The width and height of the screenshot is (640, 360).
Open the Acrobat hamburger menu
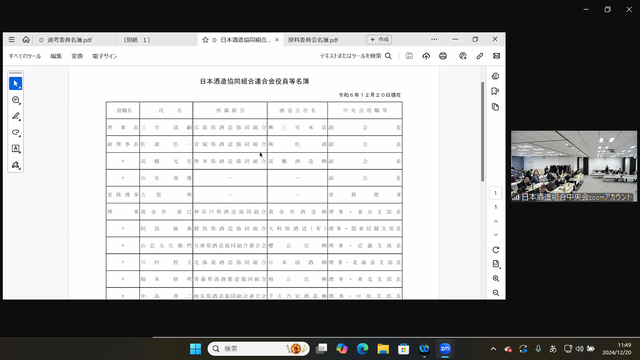point(11,40)
